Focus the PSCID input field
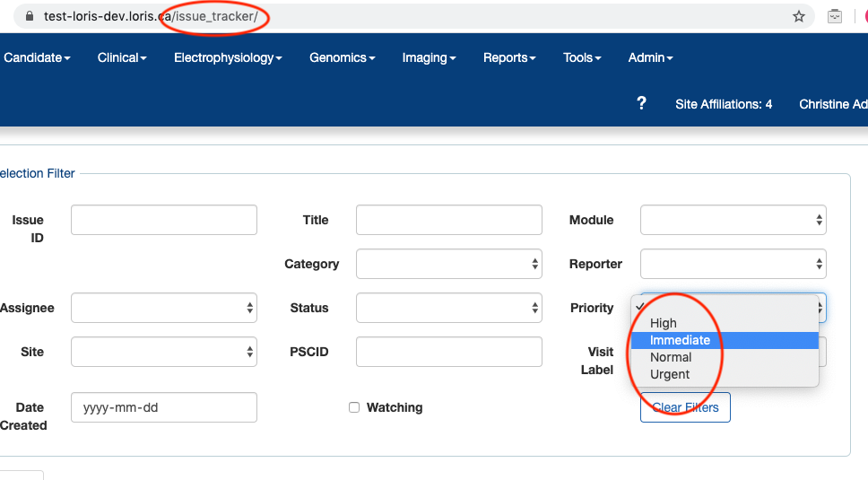 coord(449,352)
